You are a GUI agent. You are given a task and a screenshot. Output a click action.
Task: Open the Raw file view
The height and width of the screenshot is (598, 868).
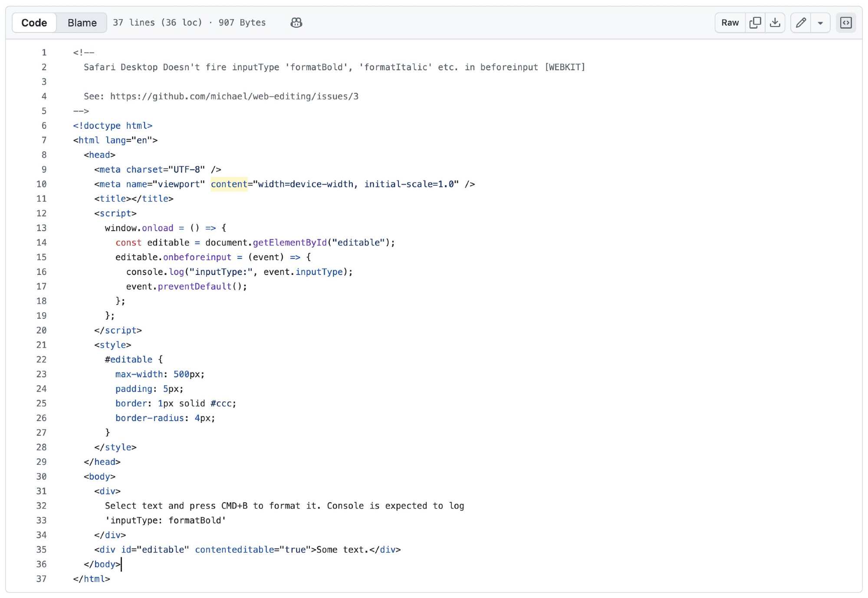(x=730, y=23)
